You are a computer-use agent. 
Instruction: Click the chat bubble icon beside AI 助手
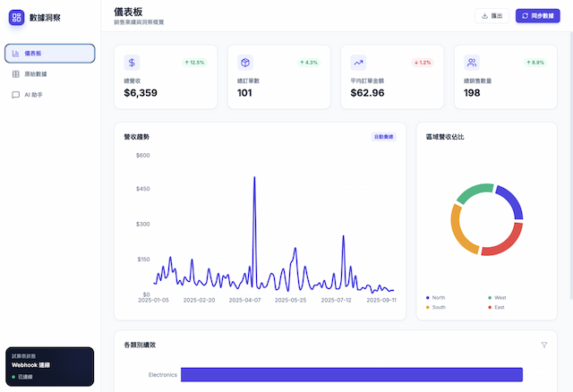pos(16,94)
